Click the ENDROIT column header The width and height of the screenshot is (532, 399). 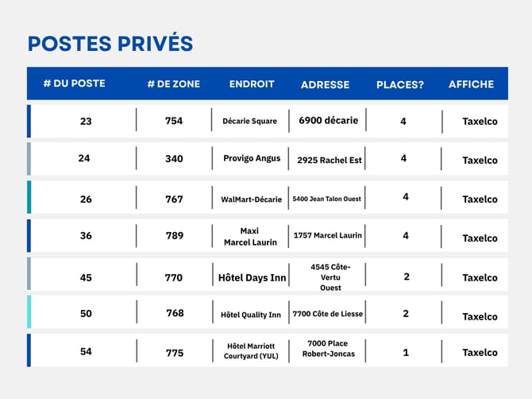click(252, 84)
